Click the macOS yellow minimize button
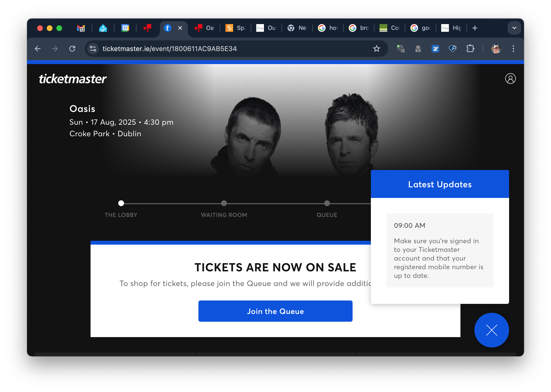The image size is (551, 392). pyautogui.click(x=49, y=28)
